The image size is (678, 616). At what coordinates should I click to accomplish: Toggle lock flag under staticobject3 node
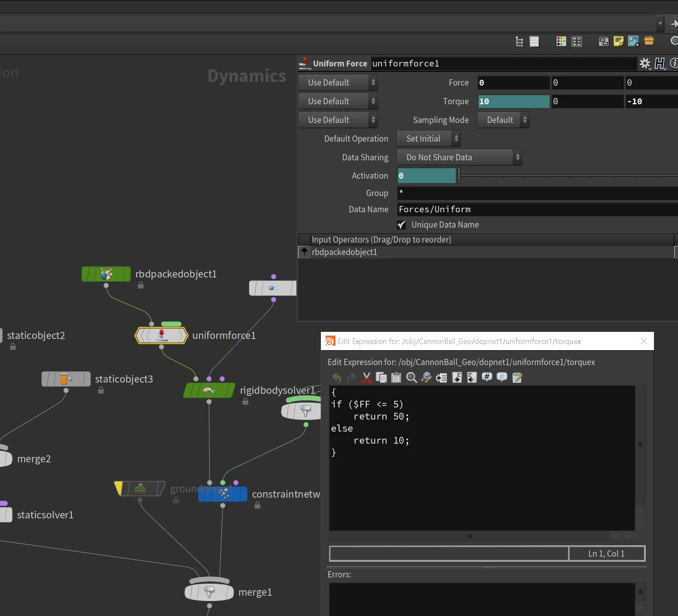(100, 390)
